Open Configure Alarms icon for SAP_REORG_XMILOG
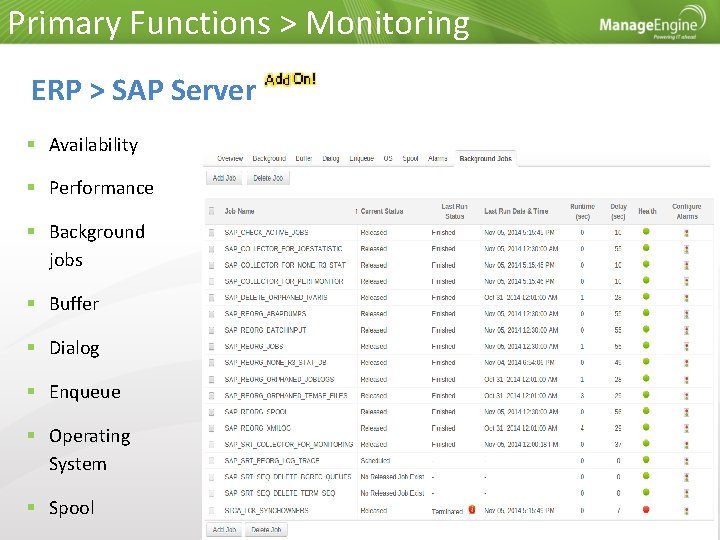The height and width of the screenshot is (540, 720). [686, 428]
